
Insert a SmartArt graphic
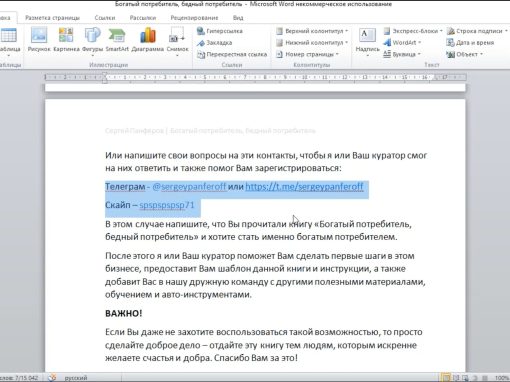117,40
